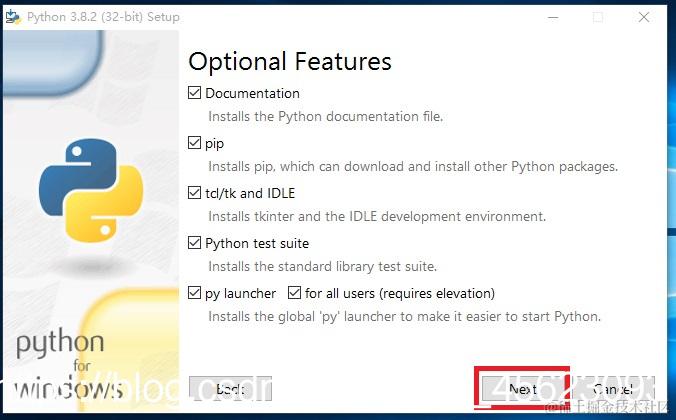Click the Optional Features heading
The height and width of the screenshot is (420, 676).
pos(290,61)
